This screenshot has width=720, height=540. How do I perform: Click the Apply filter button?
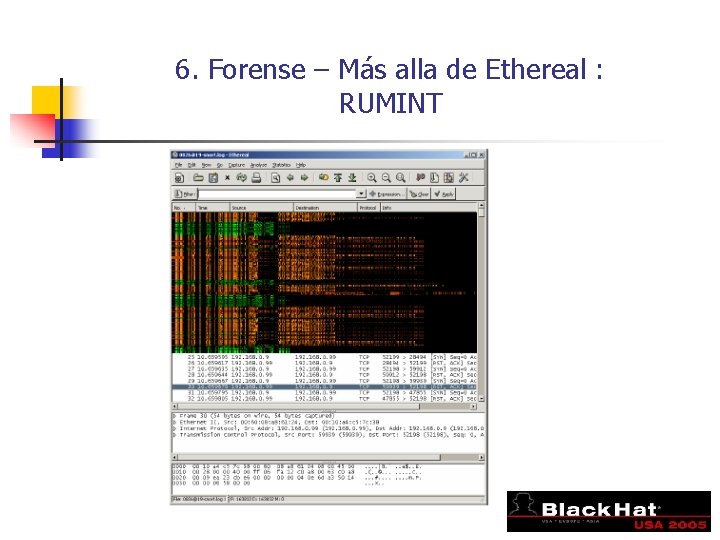pyautogui.click(x=444, y=194)
